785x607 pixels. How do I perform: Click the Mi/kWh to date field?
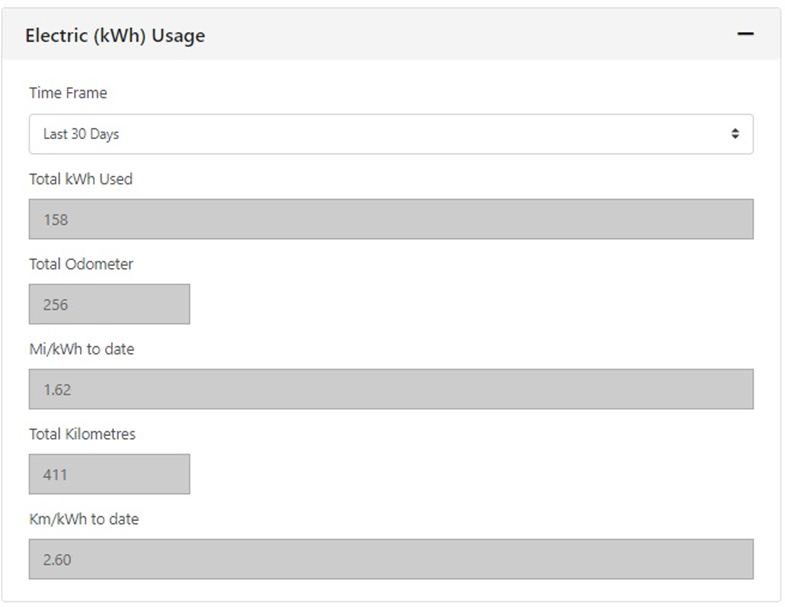pyautogui.click(x=390, y=389)
